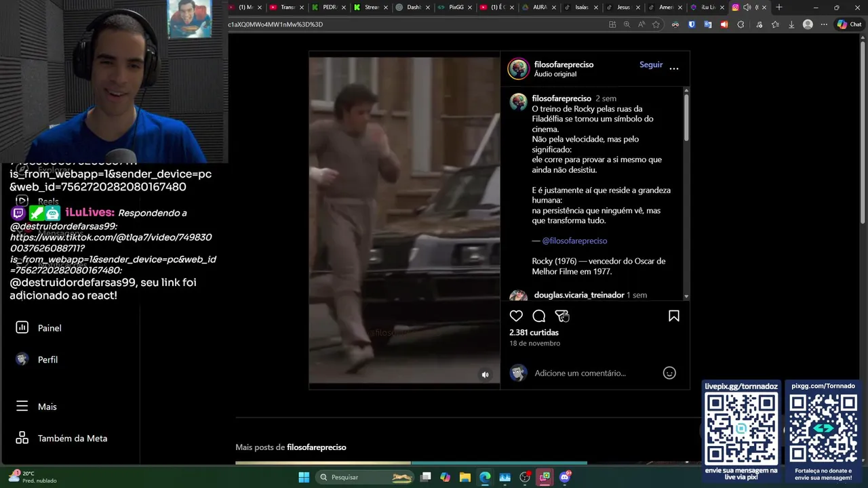Save the post with the bookmark icon
Image resolution: width=868 pixels, height=488 pixels.
[x=674, y=316]
